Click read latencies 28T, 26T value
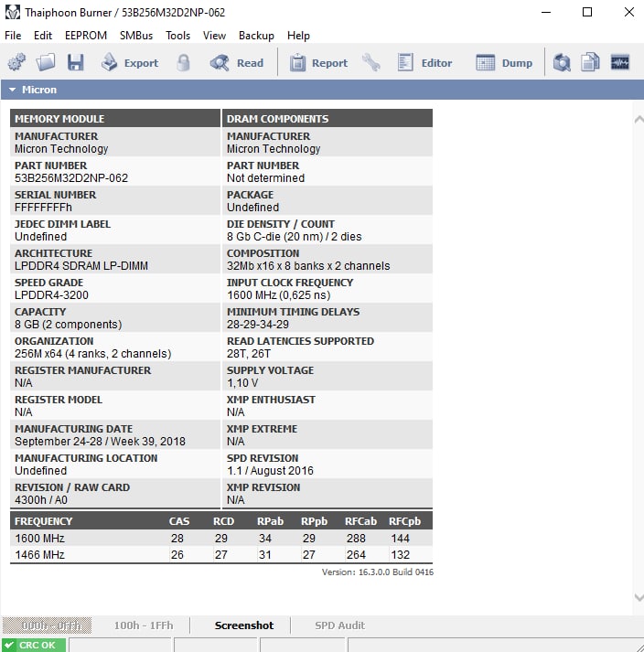This screenshot has width=644, height=652. coord(249,354)
